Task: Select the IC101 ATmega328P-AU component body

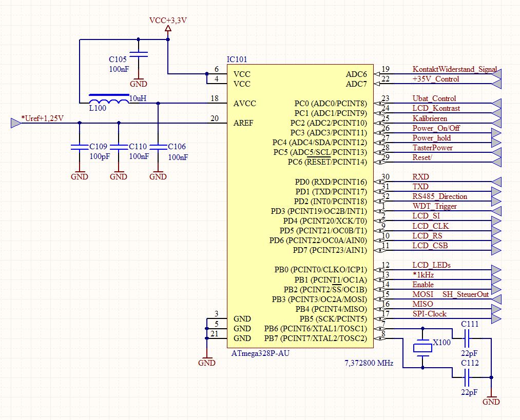Action: click(x=300, y=206)
